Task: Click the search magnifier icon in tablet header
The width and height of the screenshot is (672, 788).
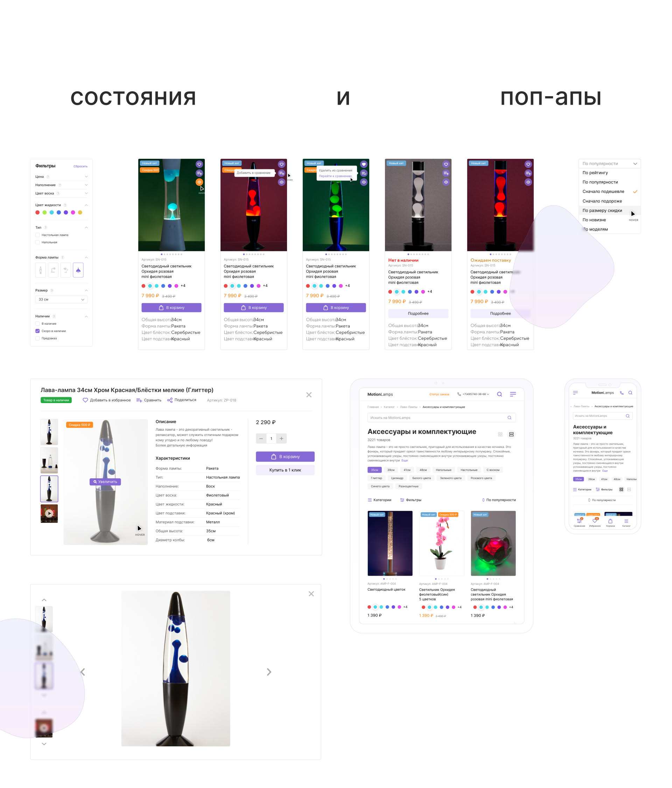Action: pos(499,394)
